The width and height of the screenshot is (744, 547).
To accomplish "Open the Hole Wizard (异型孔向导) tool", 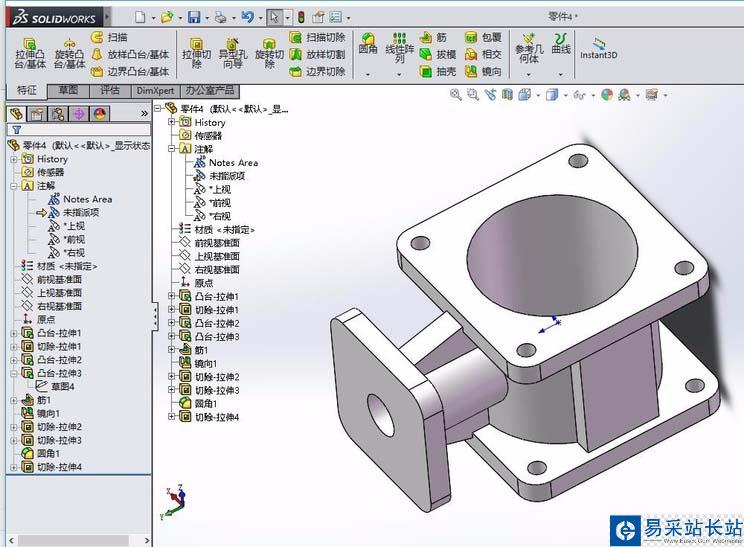I will [232, 53].
